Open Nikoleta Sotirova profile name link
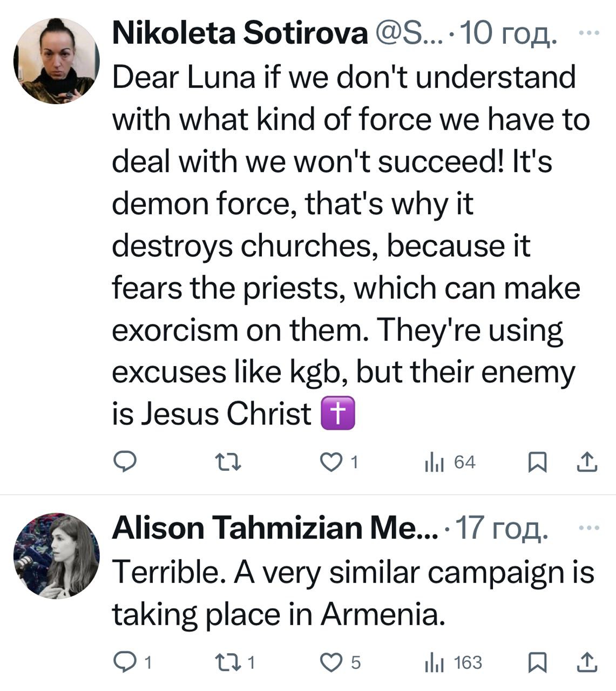Viewport: 616px width, 691px height. (x=240, y=35)
